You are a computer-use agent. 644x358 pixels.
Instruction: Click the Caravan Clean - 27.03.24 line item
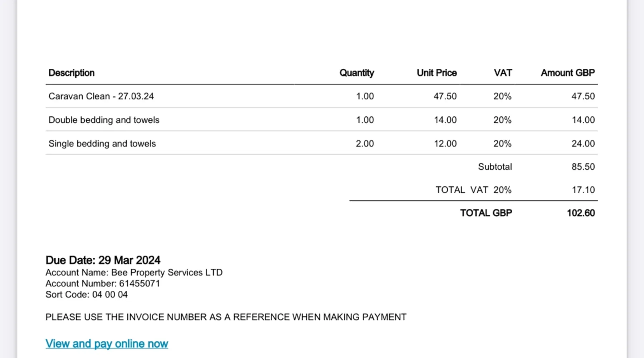[101, 96]
